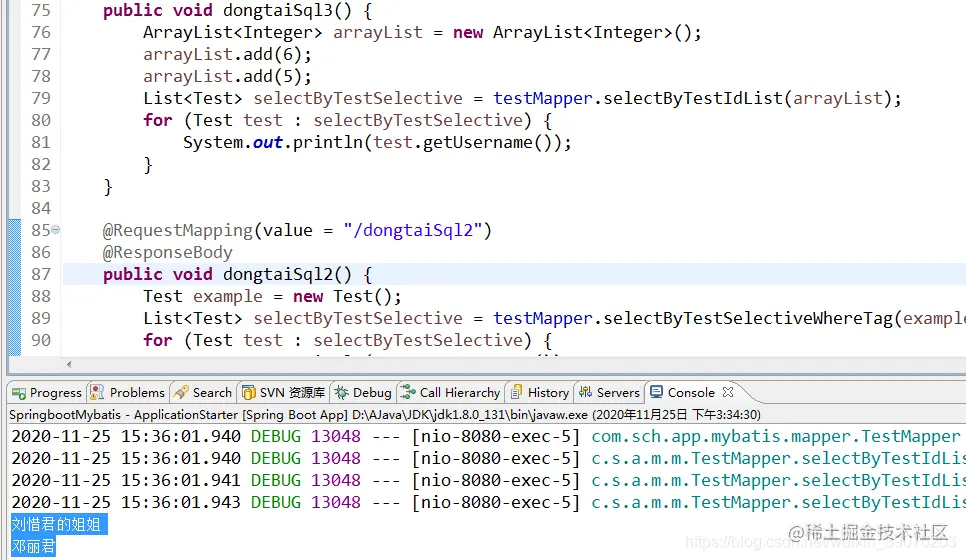Screen dimensions: 966x560
Task: Open the Search view tab
Action: pos(203,392)
